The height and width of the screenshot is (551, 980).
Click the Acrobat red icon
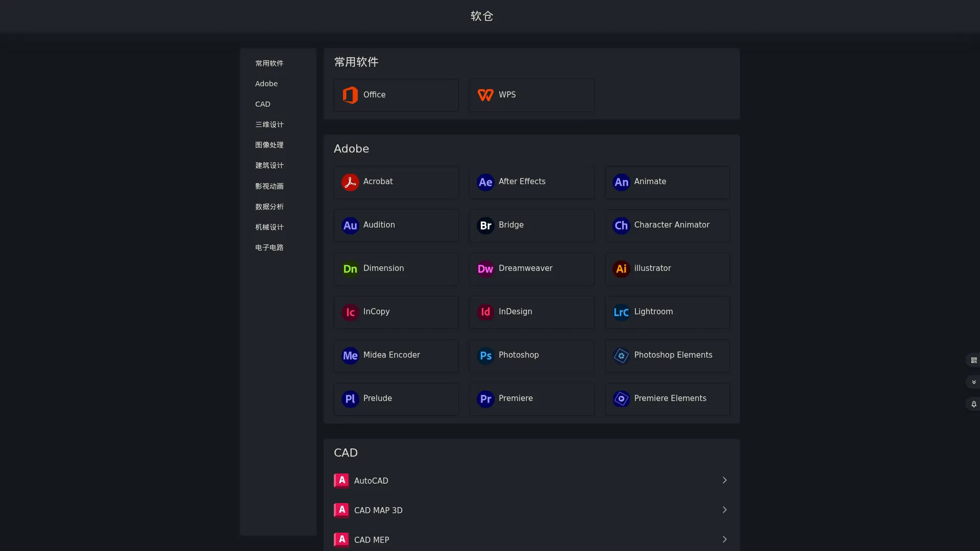point(350,182)
